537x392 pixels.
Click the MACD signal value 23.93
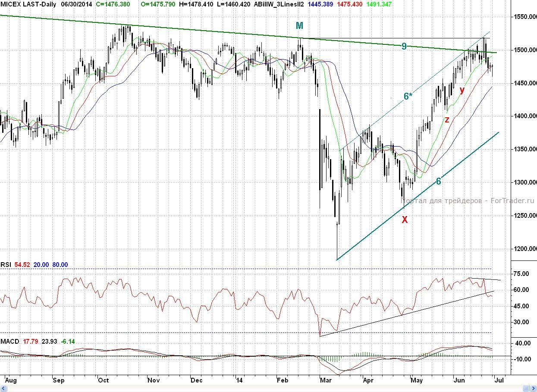50,342
